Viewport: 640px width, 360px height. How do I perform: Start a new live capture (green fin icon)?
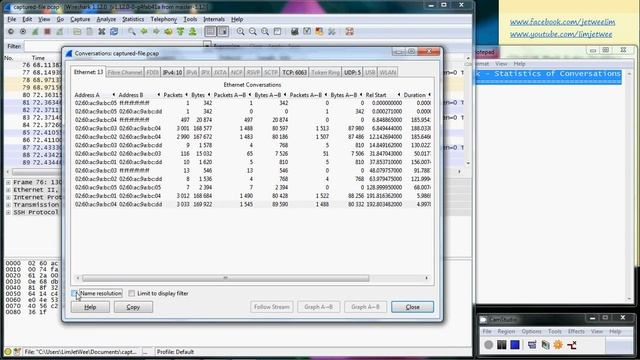35,31
